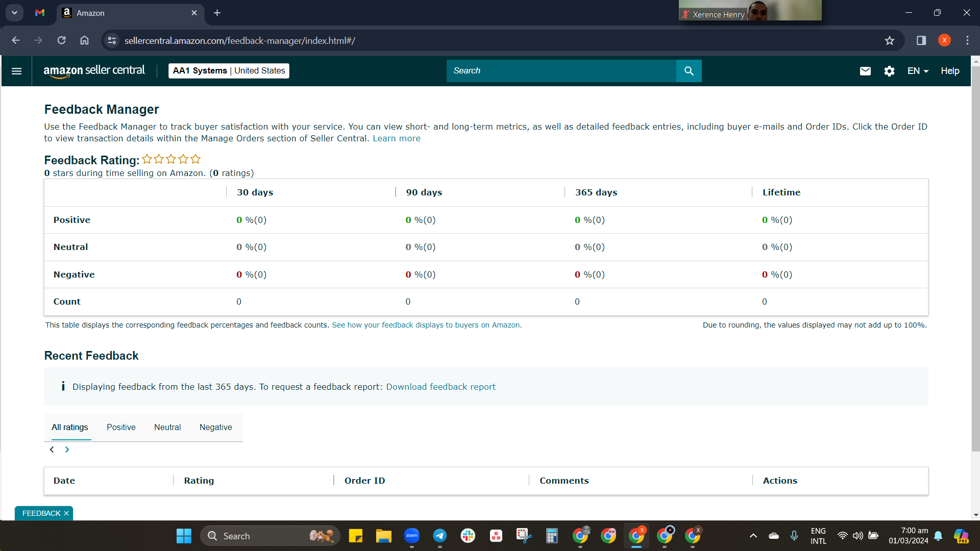The image size is (980, 551).
Task: Expand the EN language dropdown
Action: [918, 71]
